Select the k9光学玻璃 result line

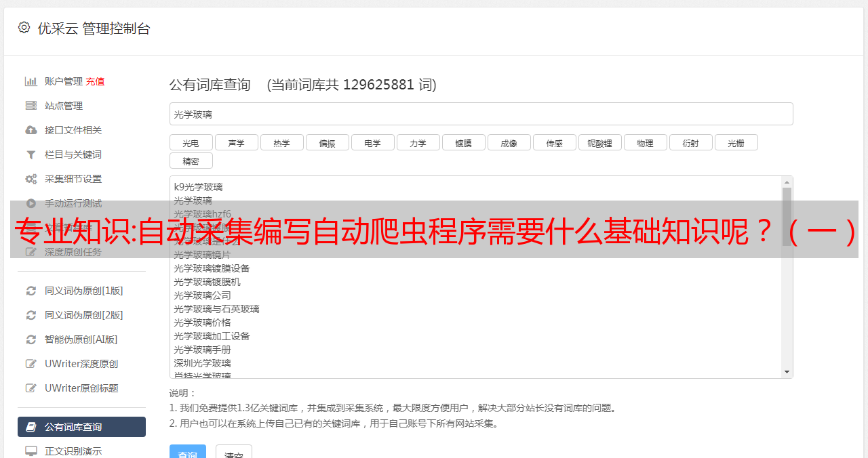[x=198, y=187]
